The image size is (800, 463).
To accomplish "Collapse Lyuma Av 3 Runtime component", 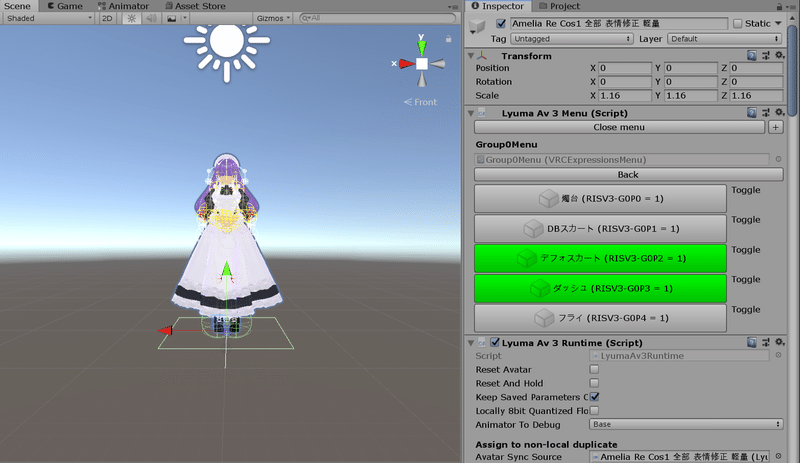I will pos(471,343).
